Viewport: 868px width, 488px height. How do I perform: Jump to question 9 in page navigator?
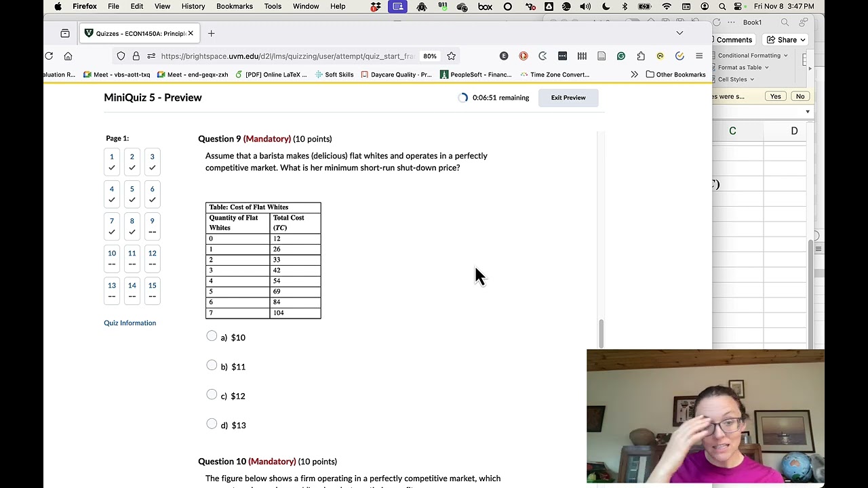coord(152,226)
